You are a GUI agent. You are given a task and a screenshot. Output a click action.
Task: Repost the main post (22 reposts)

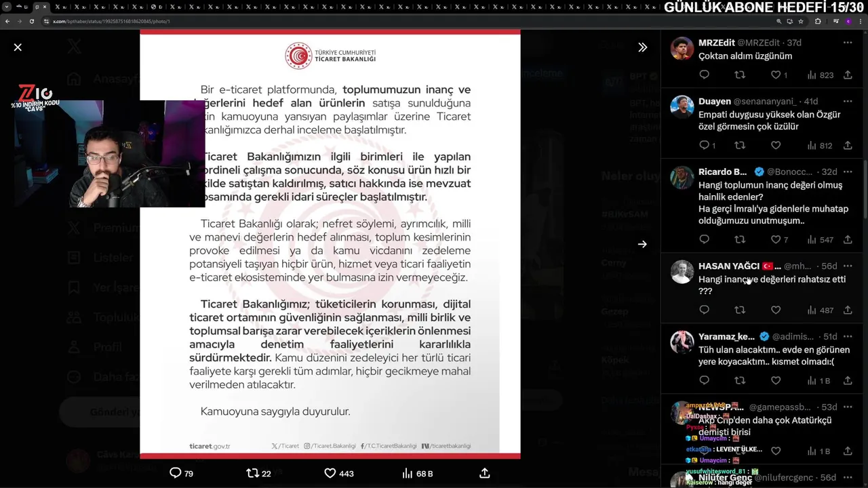pos(258,473)
